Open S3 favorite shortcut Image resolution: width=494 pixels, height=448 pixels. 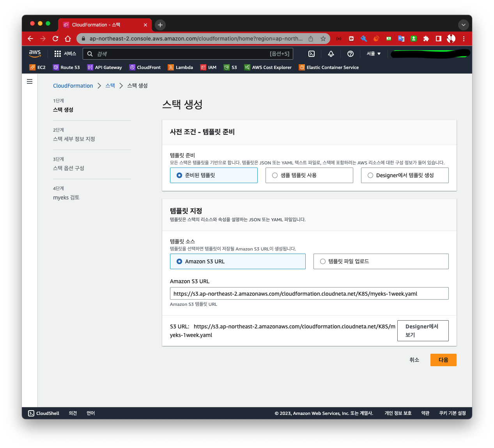[230, 67]
